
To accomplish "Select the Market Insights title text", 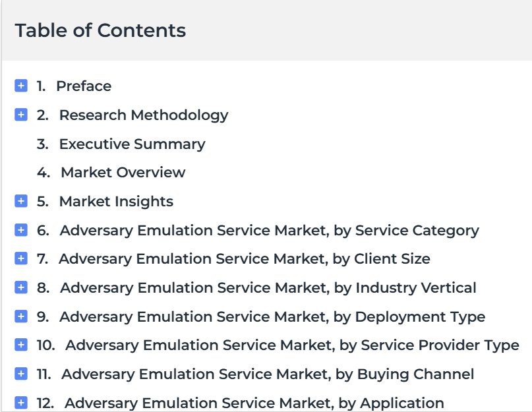I will (x=117, y=202).
